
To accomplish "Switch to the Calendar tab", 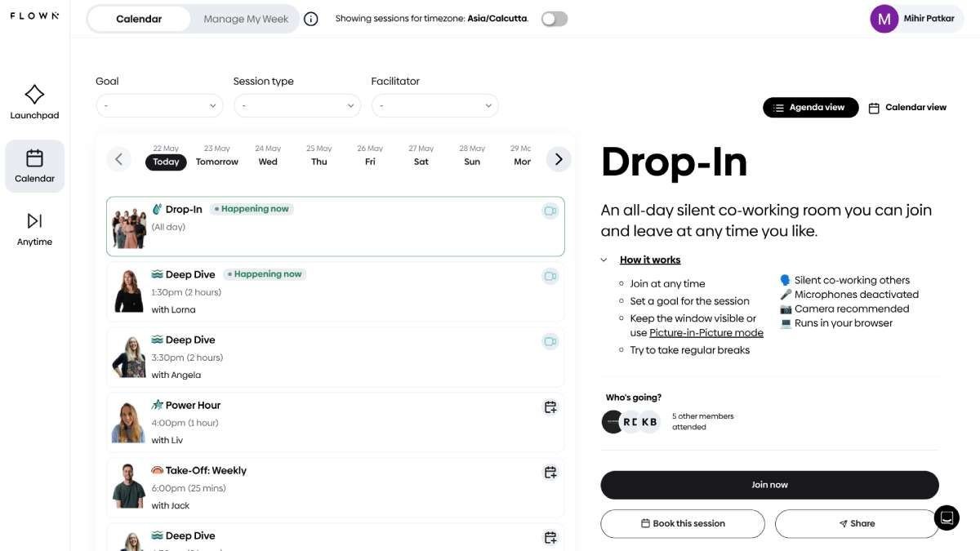I will click(x=139, y=19).
